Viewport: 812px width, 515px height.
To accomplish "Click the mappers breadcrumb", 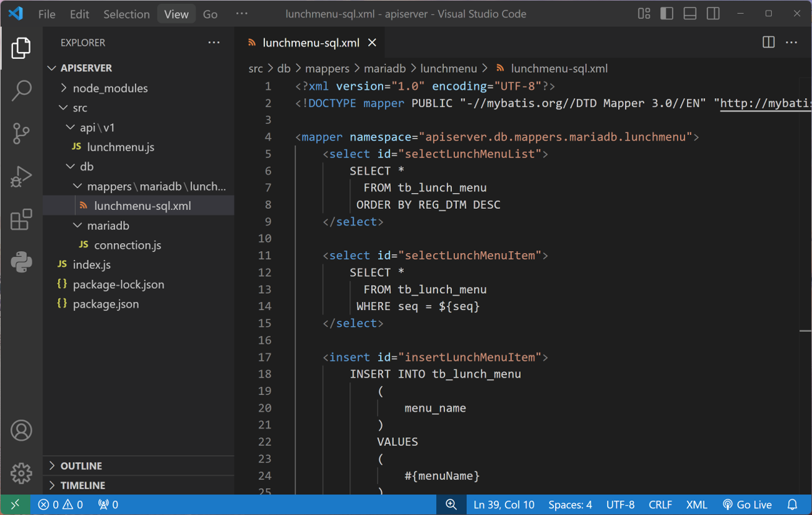I will click(327, 69).
